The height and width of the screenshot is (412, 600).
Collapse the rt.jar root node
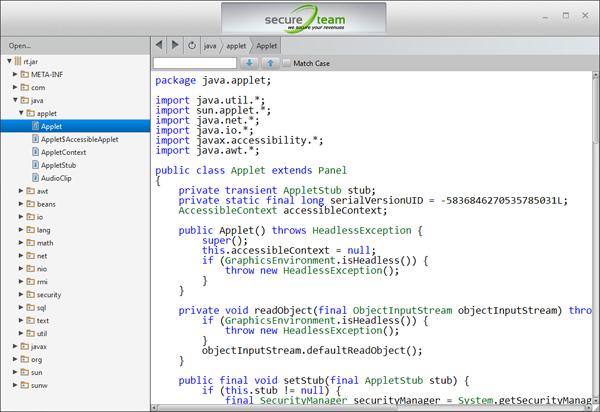click(9, 61)
